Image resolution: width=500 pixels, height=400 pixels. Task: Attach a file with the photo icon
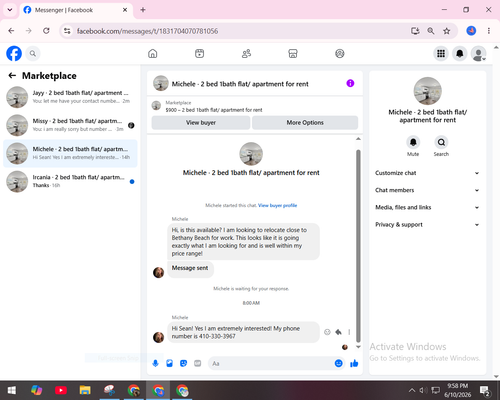pyautogui.click(x=169, y=363)
